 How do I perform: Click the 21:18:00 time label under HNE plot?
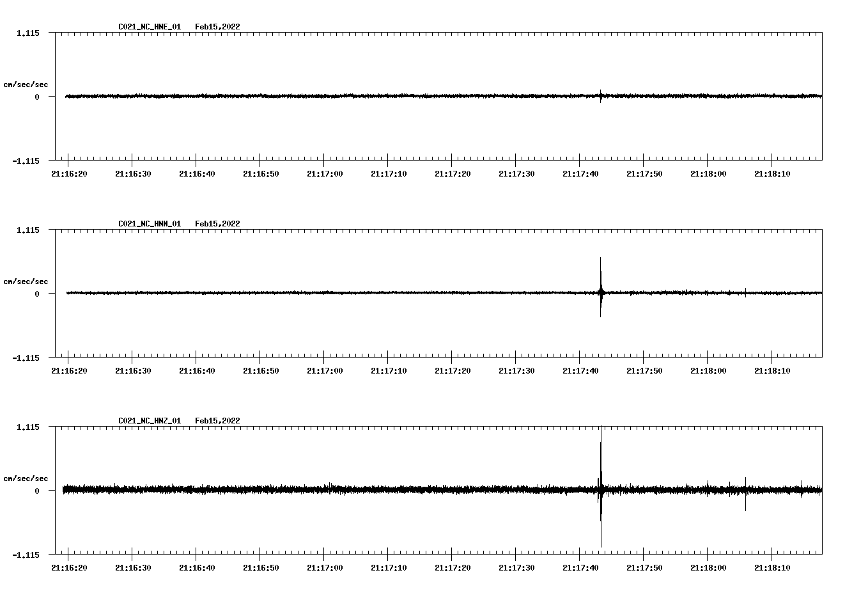(708, 174)
